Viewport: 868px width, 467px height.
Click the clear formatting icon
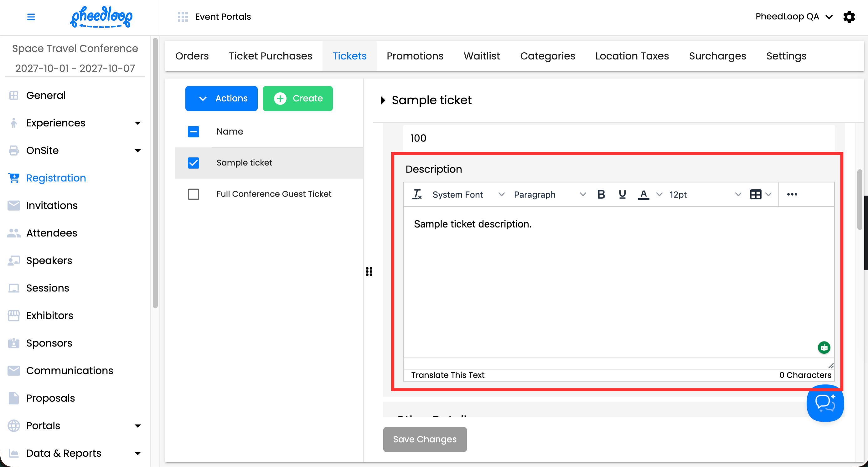(417, 194)
